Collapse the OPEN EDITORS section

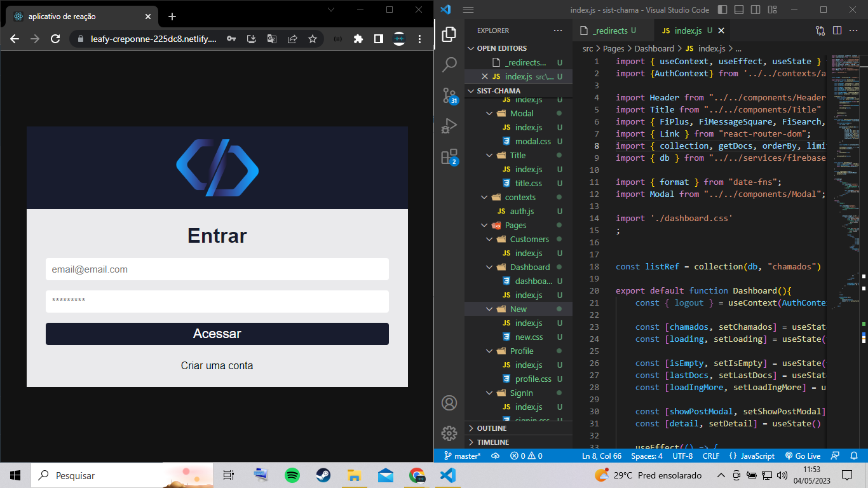coord(518,48)
